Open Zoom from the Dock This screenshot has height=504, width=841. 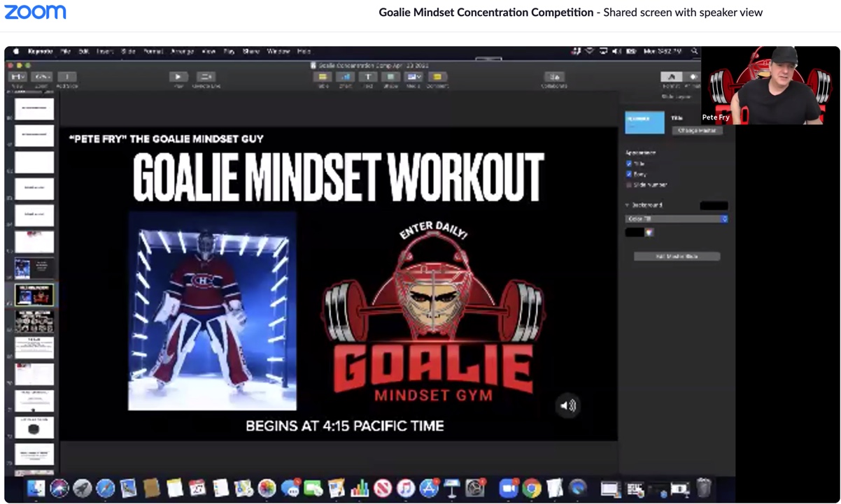tap(509, 488)
